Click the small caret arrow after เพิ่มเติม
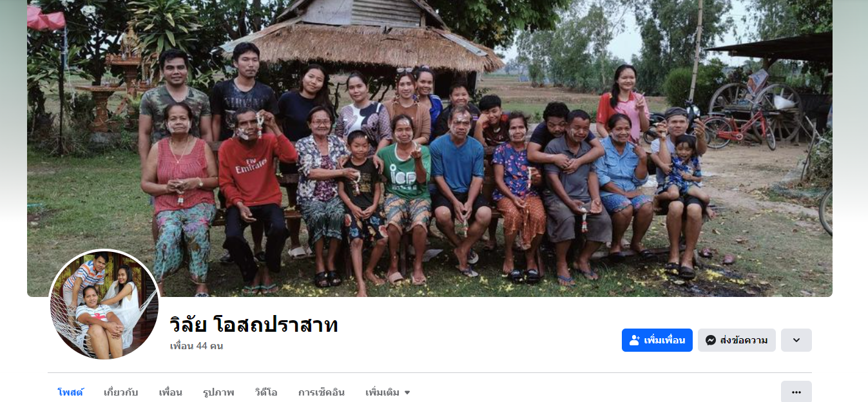 coord(407,392)
